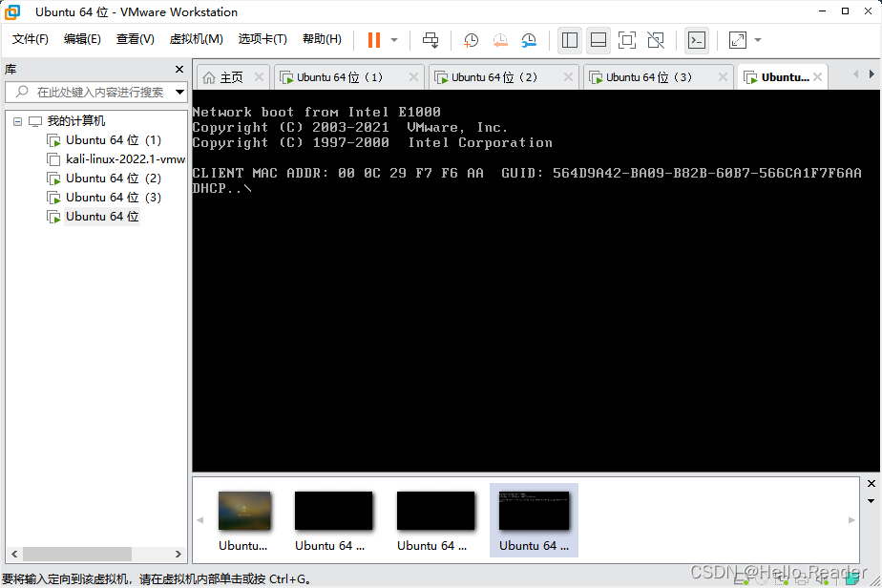Select the third Ubuntu 64 thumbnail
The width and height of the screenshot is (882, 588).
tap(435, 520)
